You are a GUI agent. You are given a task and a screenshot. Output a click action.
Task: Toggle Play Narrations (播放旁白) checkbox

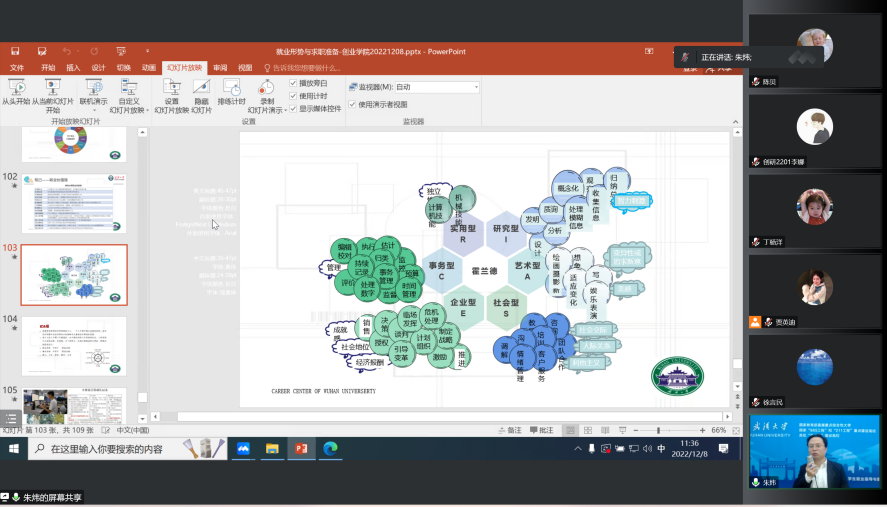(x=293, y=83)
